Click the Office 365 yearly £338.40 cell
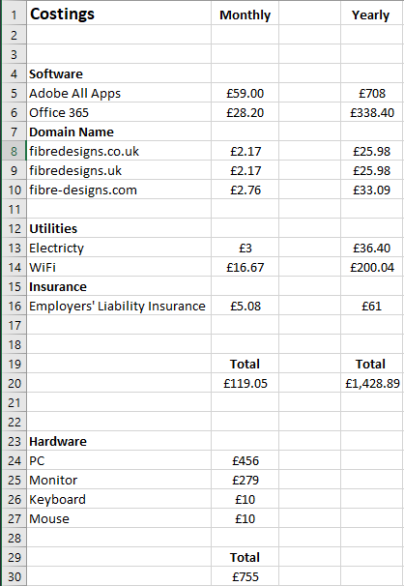 (371, 112)
